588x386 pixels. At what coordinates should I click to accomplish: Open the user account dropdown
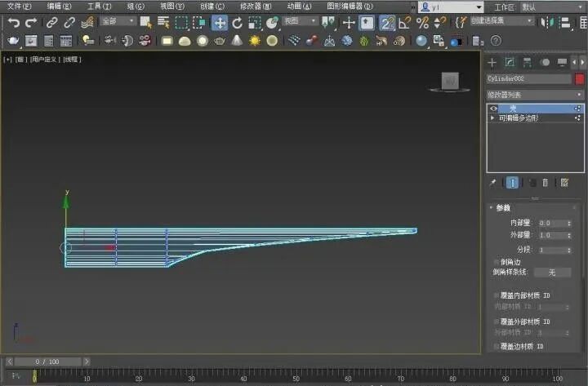451,7
